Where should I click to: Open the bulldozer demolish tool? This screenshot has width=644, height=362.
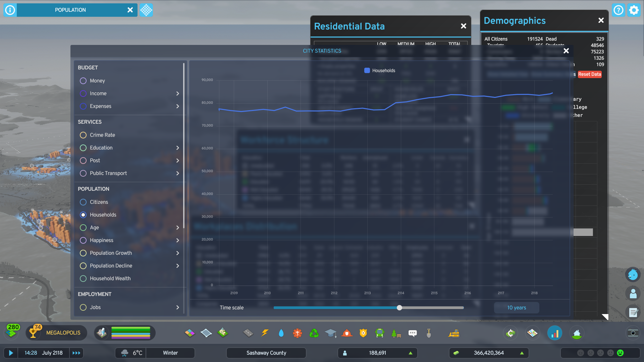tap(454, 333)
